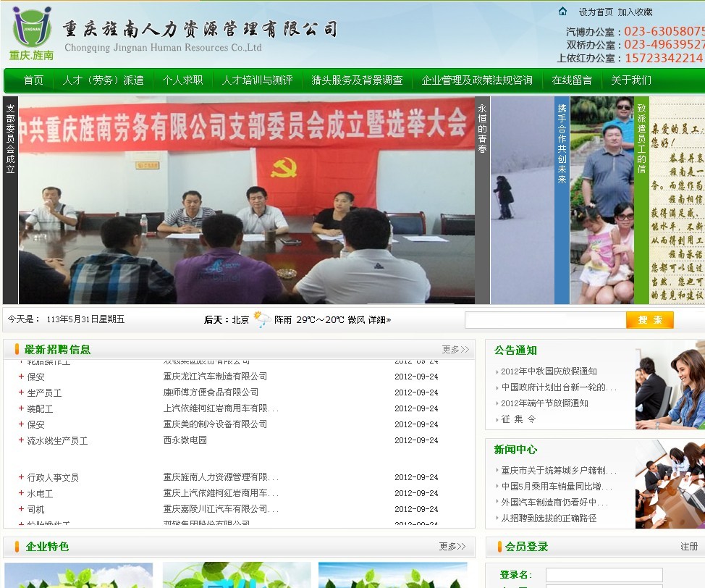This screenshot has height=588, width=705.
Task: Open the 装配工 job listing
Action: 40,408
